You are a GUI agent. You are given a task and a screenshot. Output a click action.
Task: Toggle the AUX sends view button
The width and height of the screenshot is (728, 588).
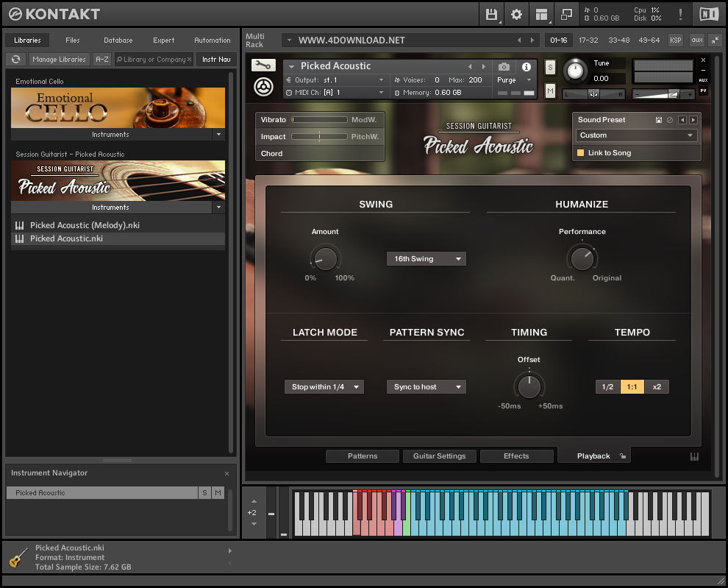point(704,80)
